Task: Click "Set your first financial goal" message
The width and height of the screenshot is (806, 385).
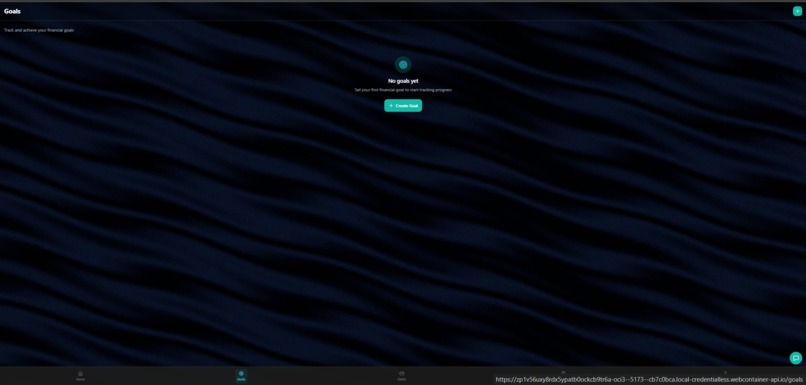Action: (403, 90)
